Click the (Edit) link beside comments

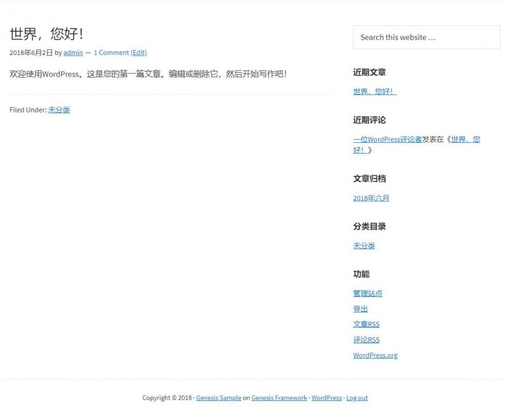coord(139,52)
